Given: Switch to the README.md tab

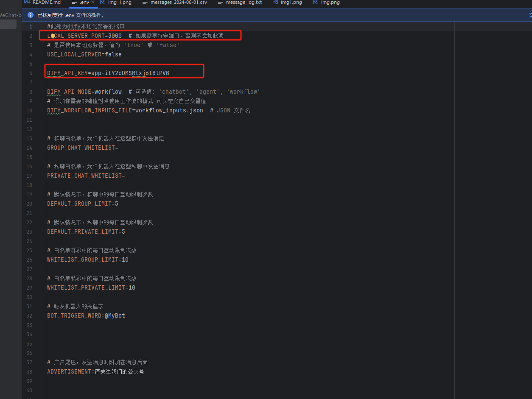Looking at the screenshot, I should 46,3.
